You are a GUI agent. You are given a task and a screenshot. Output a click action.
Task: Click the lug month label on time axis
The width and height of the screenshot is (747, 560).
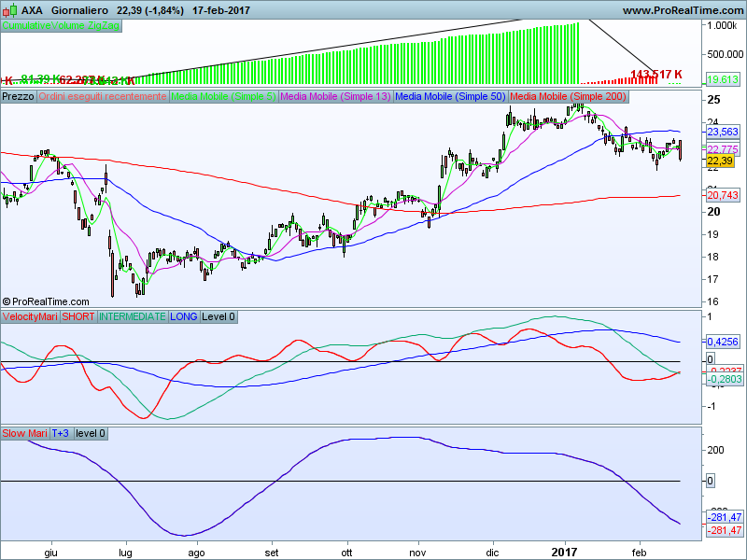pyautogui.click(x=126, y=553)
